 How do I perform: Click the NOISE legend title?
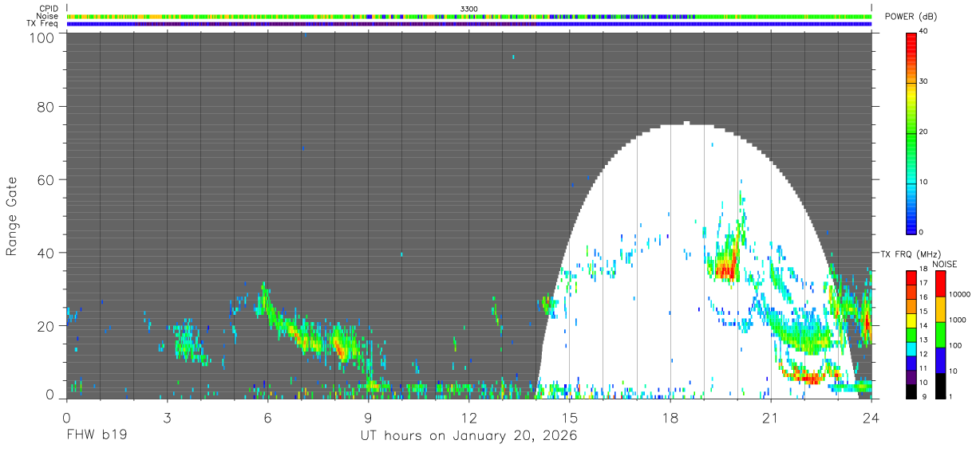pyautogui.click(x=945, y=264)
